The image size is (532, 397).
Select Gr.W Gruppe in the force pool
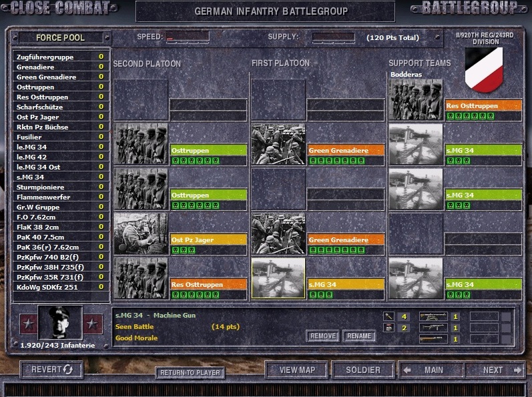click(x=60, y=207)
